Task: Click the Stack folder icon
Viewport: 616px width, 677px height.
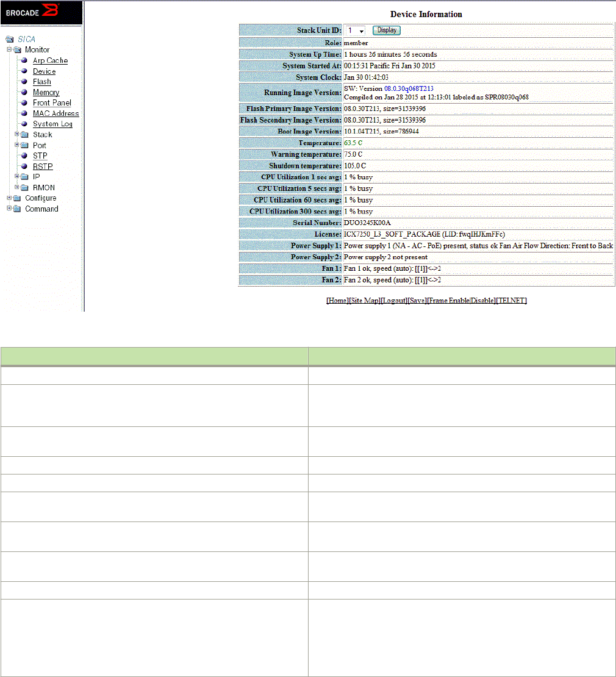Action: click(x=25, y=135)
